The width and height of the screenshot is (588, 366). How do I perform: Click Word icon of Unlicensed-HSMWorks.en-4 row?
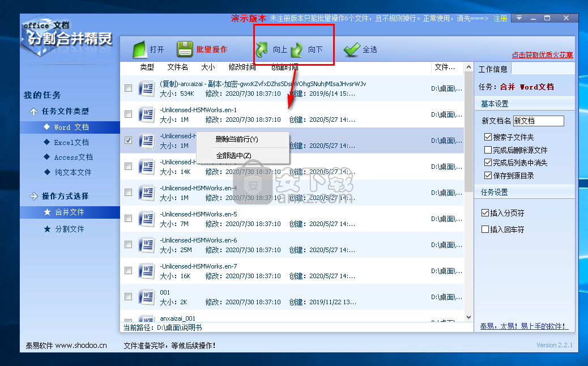click(147, 193)
